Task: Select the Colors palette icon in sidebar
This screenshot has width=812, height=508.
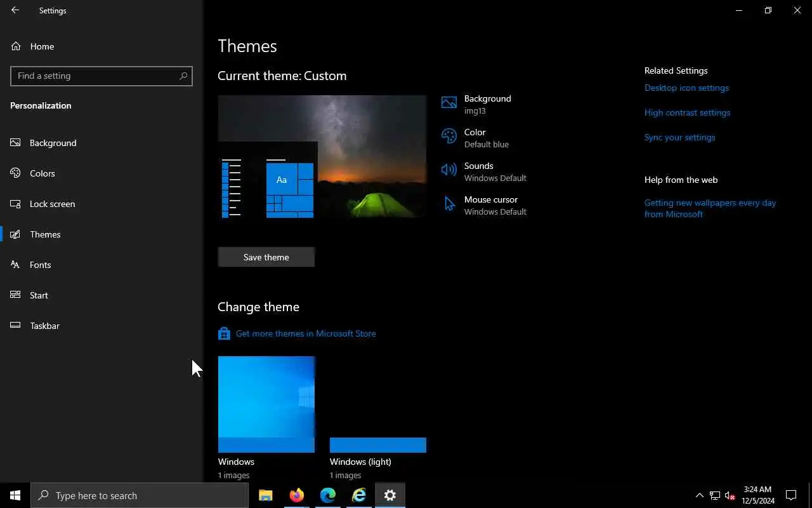Action: tap(16, 173)
